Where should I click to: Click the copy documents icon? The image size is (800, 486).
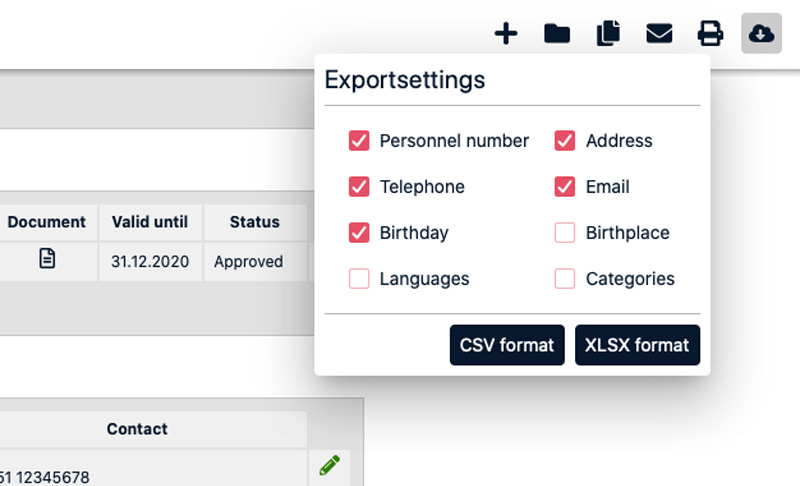click(x=608, y=34)
